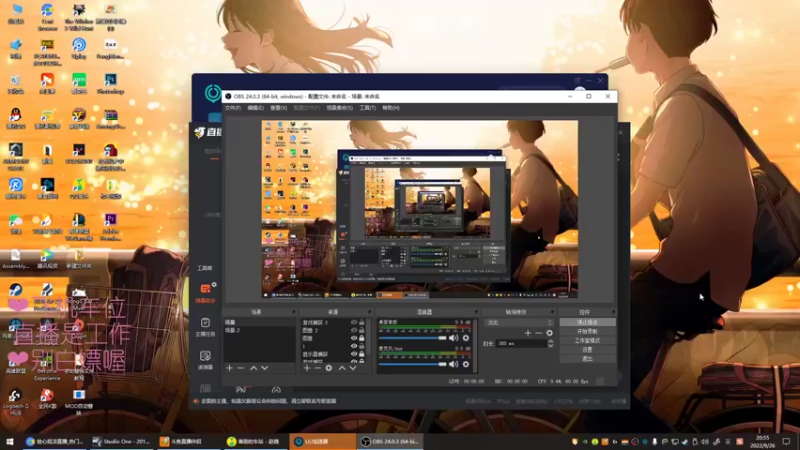
Task: Toggle lock for 图像 2 source
Action: click(362, 330)
